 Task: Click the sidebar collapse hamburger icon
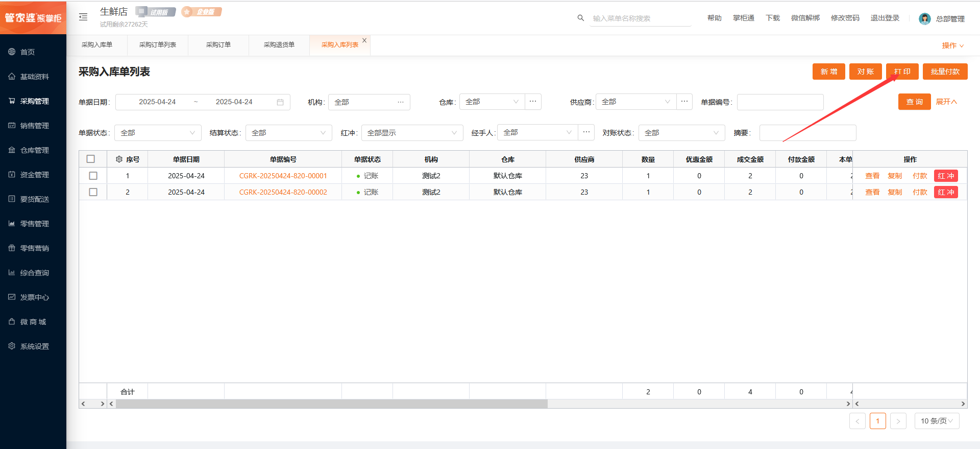pyautogui.click(x=83, y=17)
